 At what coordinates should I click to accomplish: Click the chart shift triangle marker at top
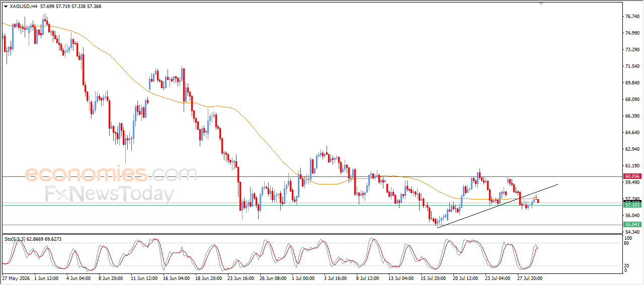coord(541,4)
